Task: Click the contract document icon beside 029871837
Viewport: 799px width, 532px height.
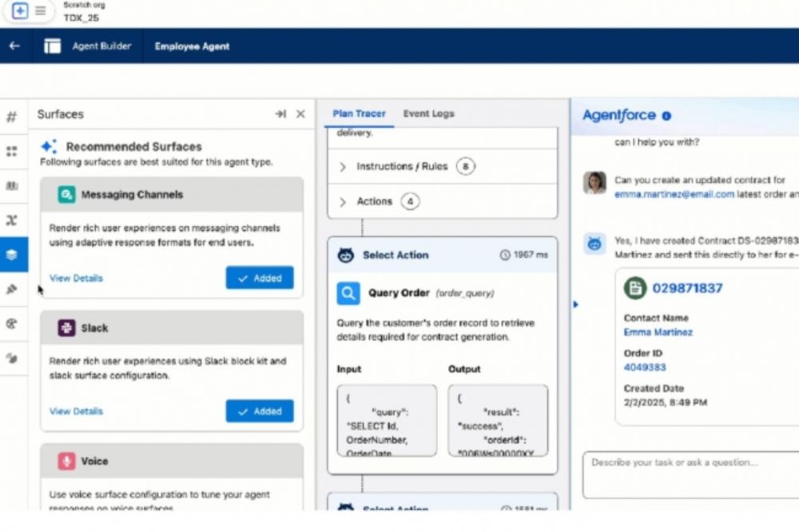Action: click(x=635, y=288)
